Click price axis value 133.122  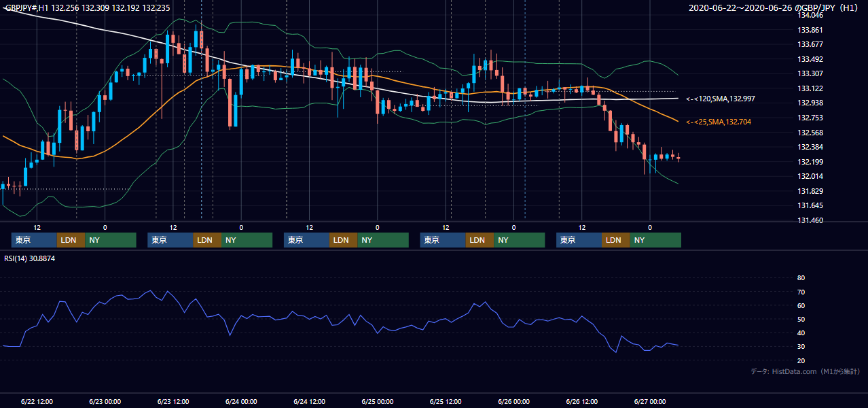pos(810,88)
